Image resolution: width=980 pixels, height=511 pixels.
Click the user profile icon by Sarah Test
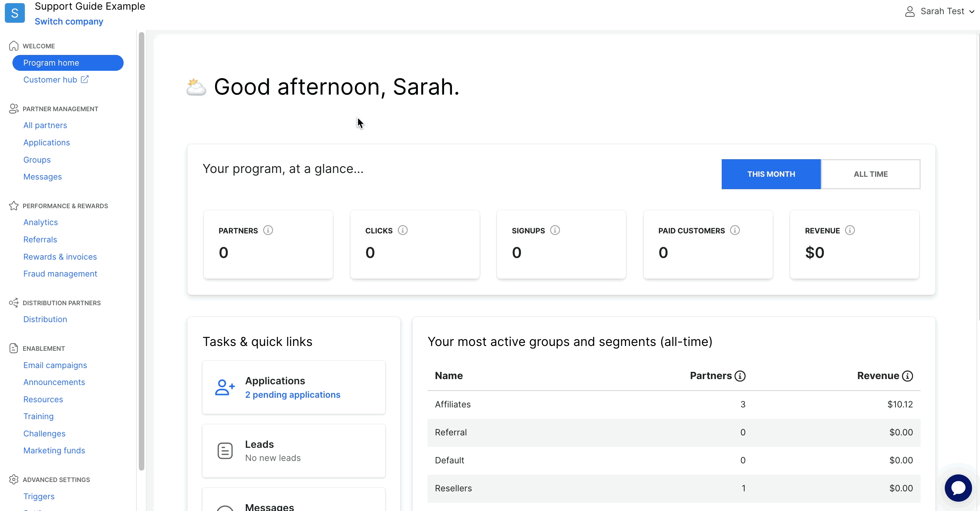(x=910, y=11)
